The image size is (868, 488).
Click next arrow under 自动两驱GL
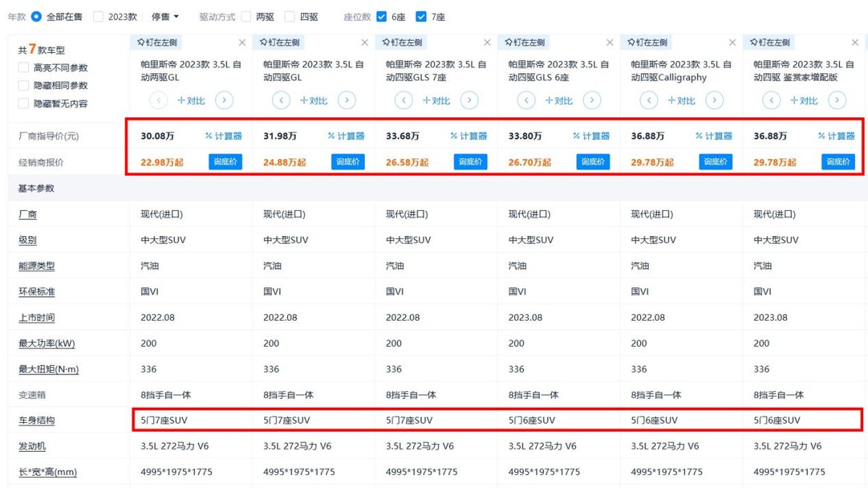[x=224, y=101]
